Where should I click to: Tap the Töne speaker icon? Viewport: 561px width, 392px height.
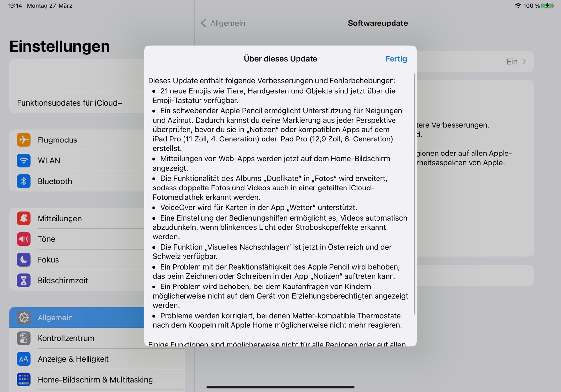(x=24, y=239)
